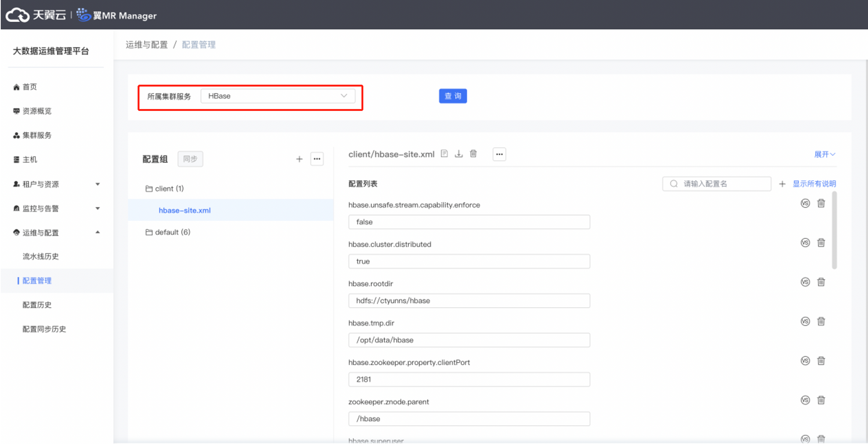868x444 pixels.
Task: Compare versions of hbase.cluster.distributed
Action: (805, 243)
